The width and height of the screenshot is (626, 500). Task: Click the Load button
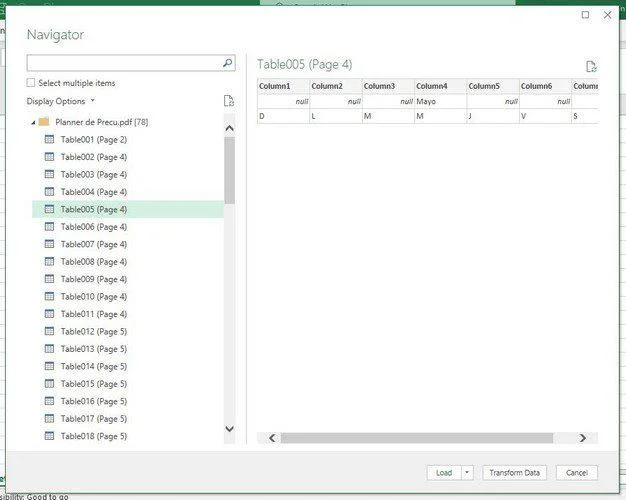pos(444,472)
